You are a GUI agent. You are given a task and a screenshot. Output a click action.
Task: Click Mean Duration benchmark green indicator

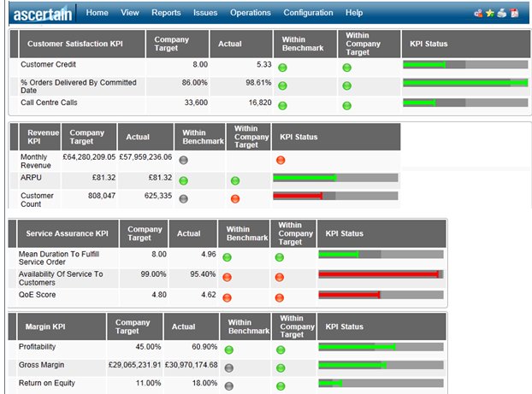(x=227, y=257)
